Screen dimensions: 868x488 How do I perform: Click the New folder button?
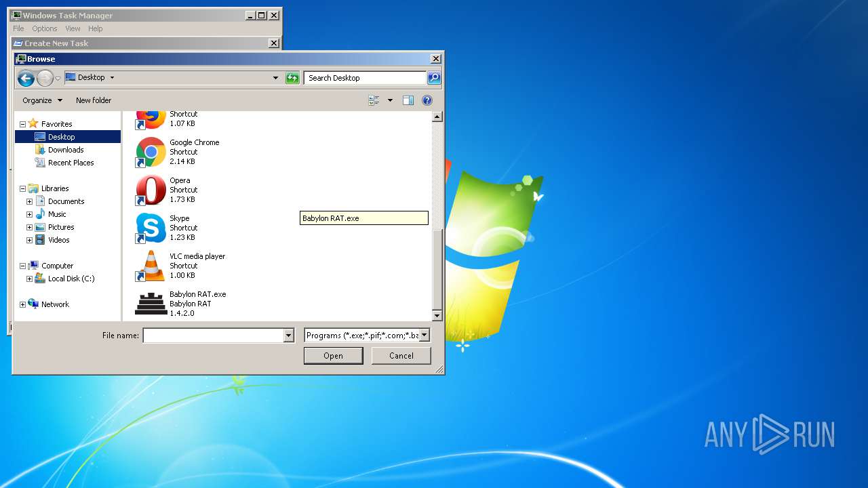94,100
